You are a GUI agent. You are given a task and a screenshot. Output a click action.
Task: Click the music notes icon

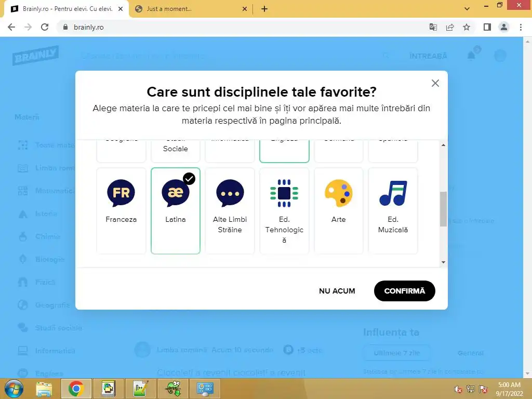[x=393, y=193]
